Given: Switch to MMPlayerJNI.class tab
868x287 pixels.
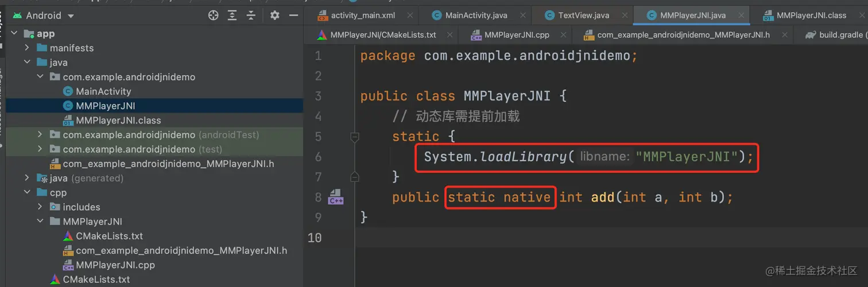Looking at the screenshot, I should point(811,15).
